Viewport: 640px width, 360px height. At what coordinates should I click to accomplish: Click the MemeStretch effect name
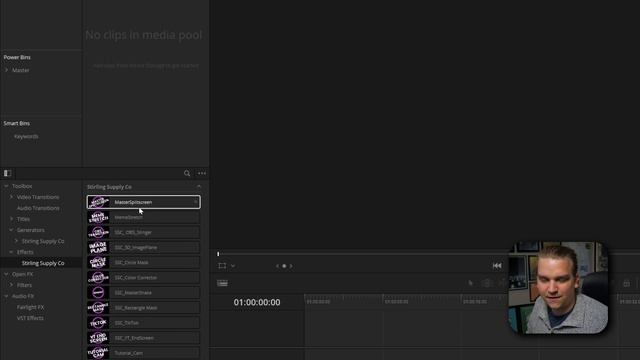click(129, 217)
